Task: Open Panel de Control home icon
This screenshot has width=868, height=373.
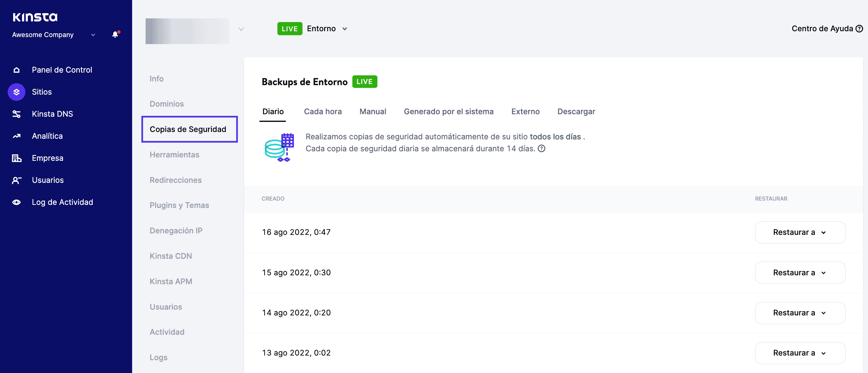Action: (17, 70)
